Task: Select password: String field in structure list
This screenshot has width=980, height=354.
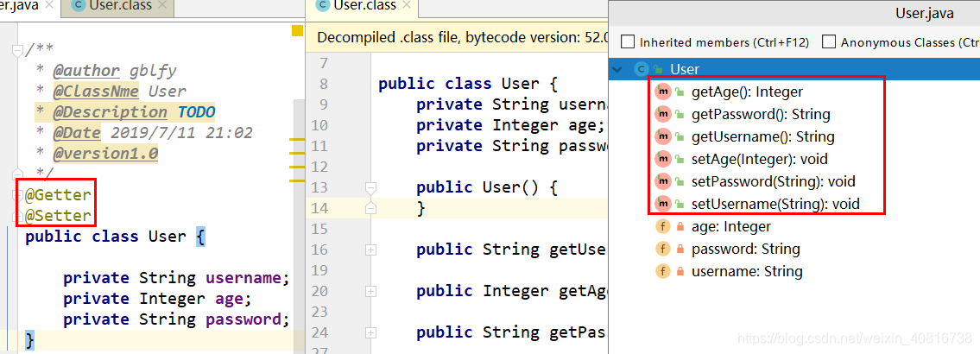Action: click(746, 249)
